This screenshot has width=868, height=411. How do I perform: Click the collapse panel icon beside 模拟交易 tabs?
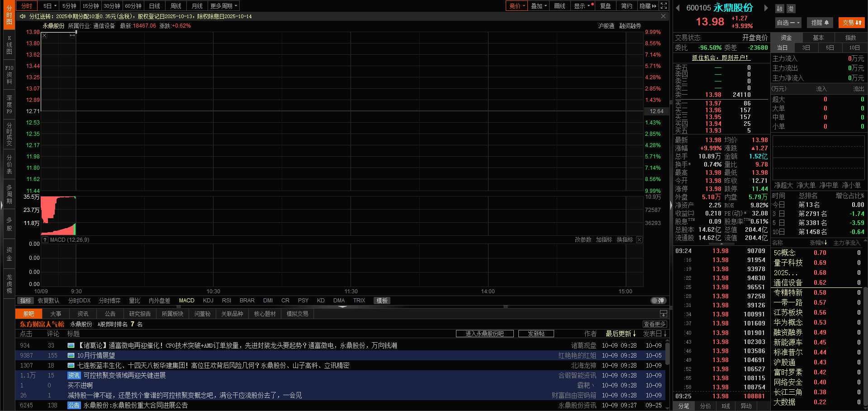(663, 314)
